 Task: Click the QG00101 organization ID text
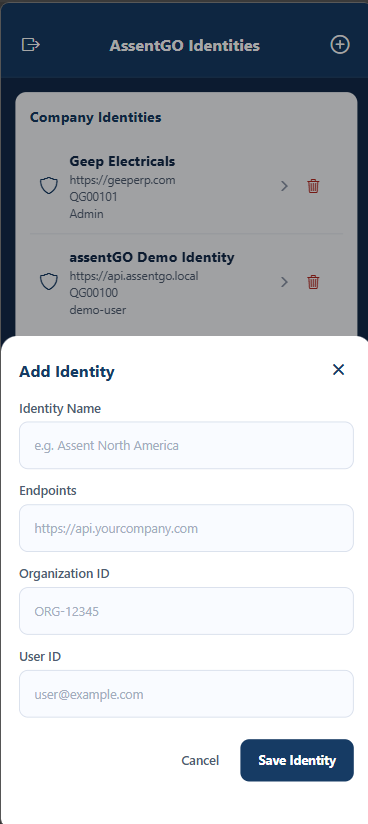(94, 197)
